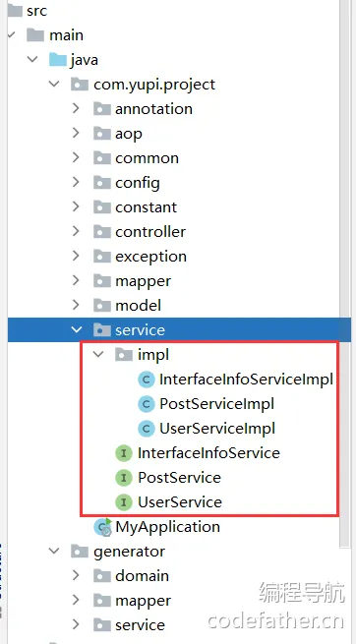Click the blue java source folder icon
This screenshot has width=356, height=644.
[x=57, y=60]
